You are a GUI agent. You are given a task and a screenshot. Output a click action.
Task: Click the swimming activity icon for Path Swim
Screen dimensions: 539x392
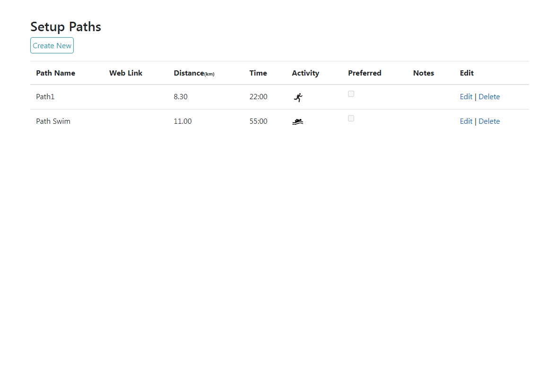coord(297,122)
